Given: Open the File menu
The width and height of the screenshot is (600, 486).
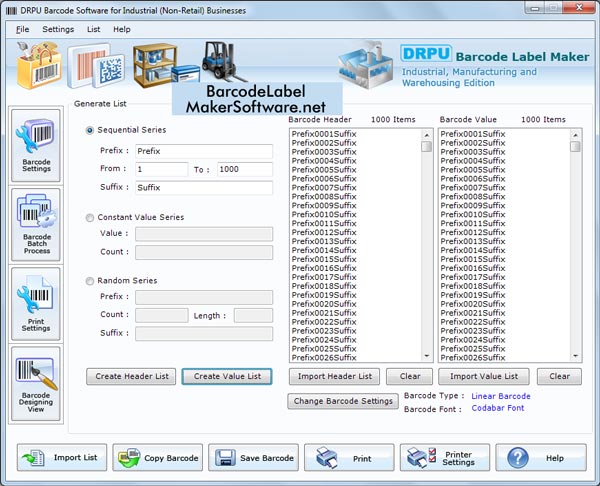Looking at the screenshot, I should point(23,29).
